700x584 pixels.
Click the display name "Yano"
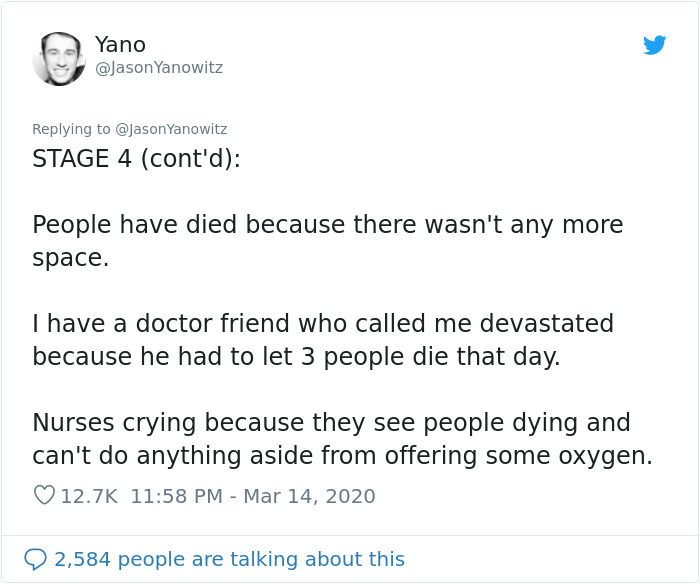point(120,44)
